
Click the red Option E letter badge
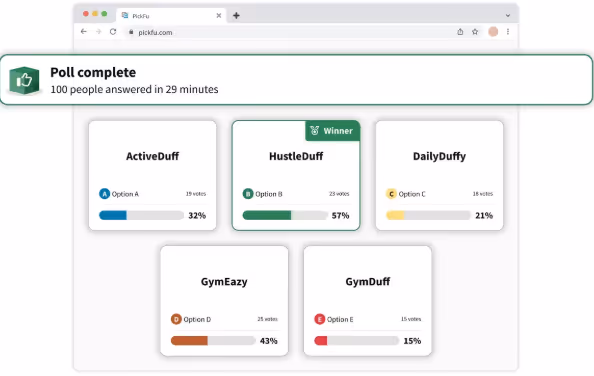(320, 319)
